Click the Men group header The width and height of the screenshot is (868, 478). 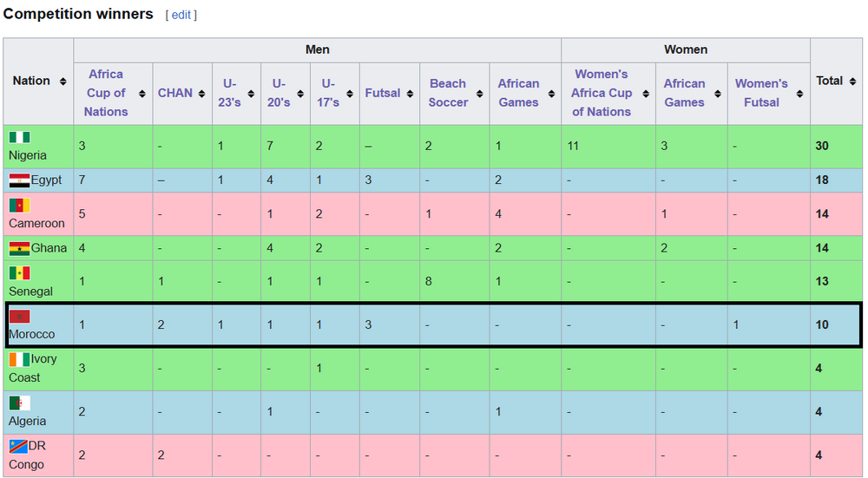point(317,49)
